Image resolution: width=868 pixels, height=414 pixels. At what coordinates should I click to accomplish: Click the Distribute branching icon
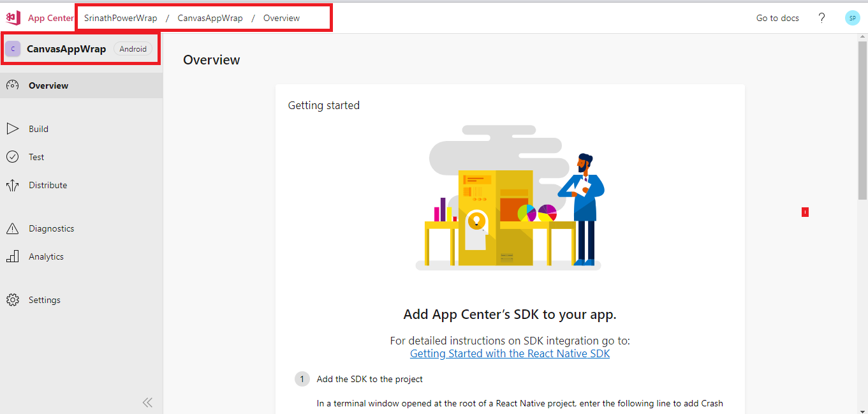coord(13,186)
